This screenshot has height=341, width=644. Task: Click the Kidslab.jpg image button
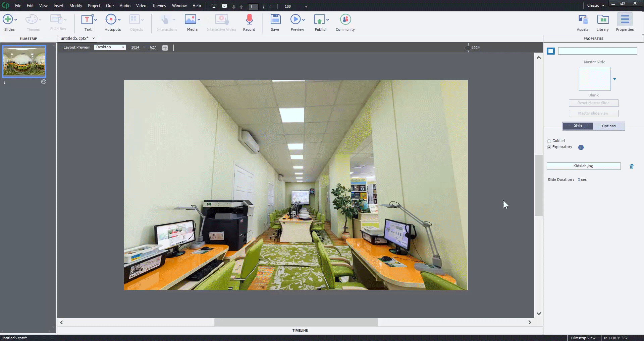(583, 166)
